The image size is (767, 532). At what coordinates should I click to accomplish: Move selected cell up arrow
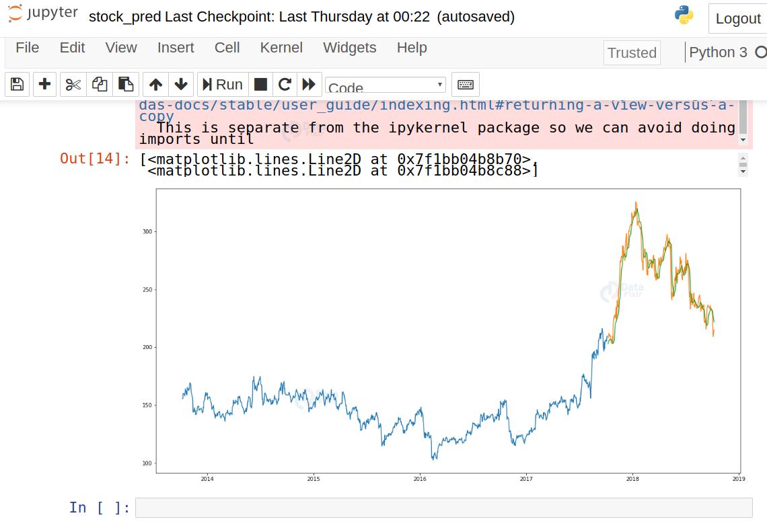click(155, 84)
